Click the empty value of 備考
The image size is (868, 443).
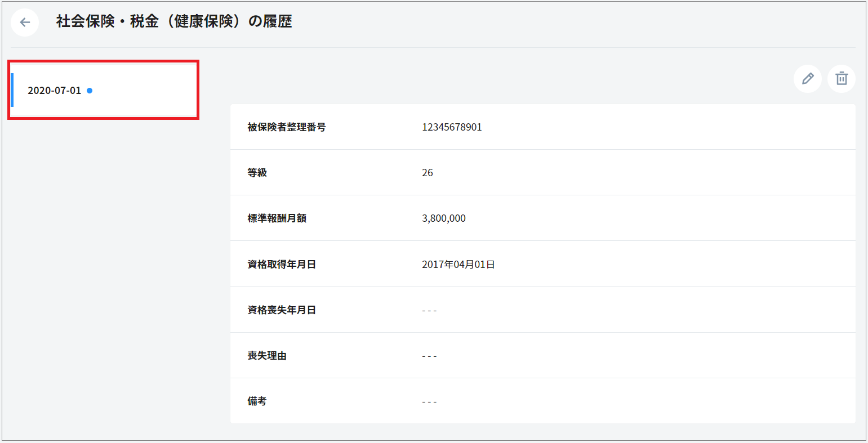429,401
